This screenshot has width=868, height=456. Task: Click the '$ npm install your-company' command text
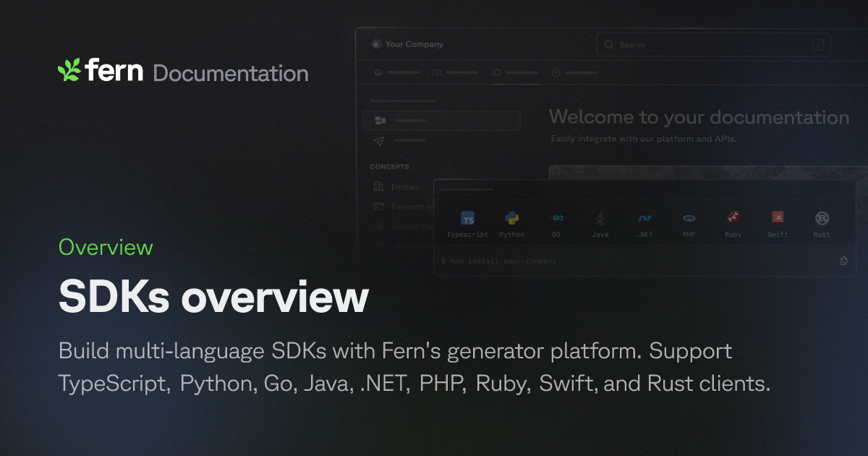click(x=499, y=261)
